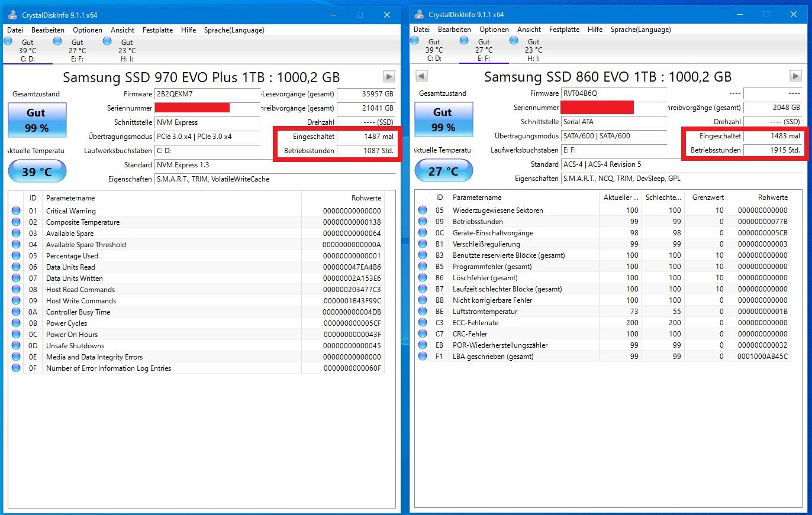Click Eigenschaften field with VolatileWriteCache

click(x=275, y=179)
